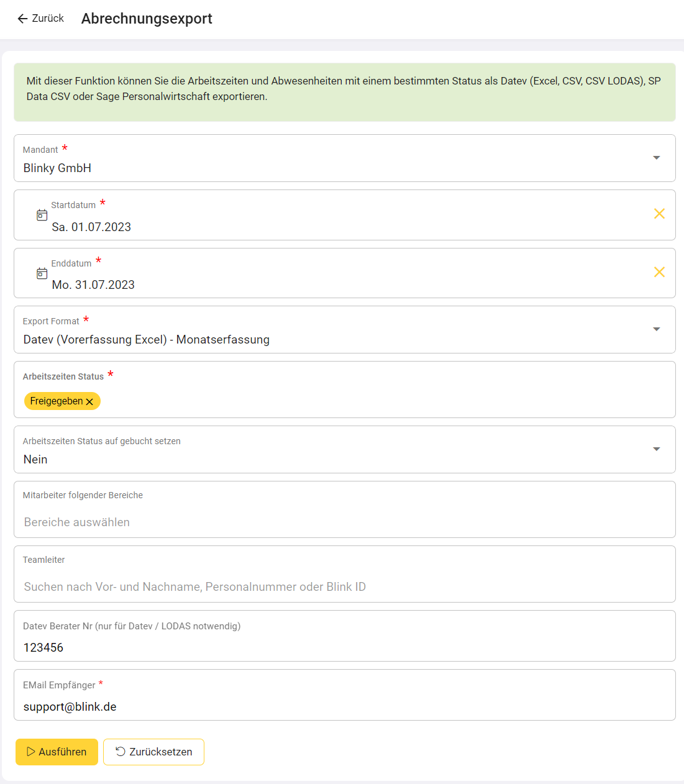This screenshot has width=684, height=784.
Task: Expand Arbeitszeiten Status auf gebucht setzen dropdown
Action: pyautogui.click(x=656, y=449)
